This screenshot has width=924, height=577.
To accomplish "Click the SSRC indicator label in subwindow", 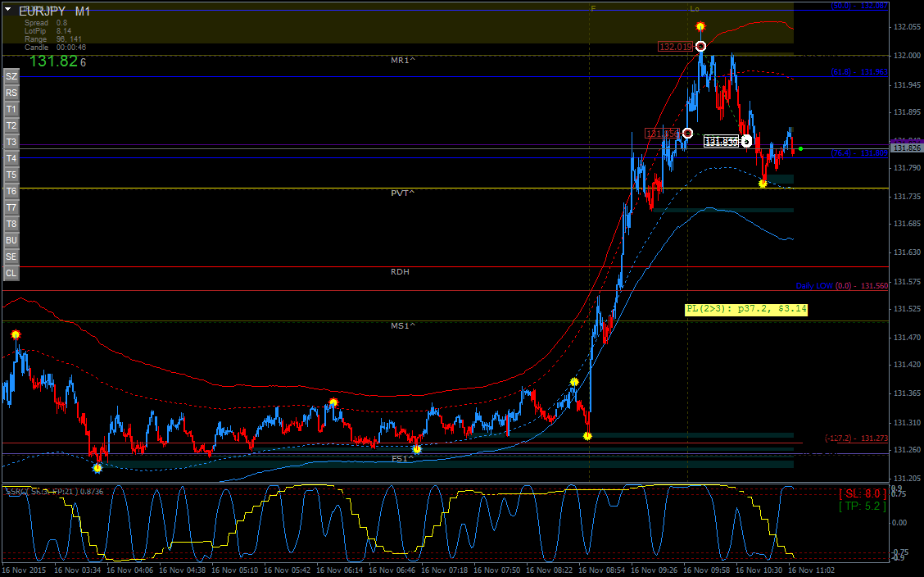I will [x=54, y=492].
